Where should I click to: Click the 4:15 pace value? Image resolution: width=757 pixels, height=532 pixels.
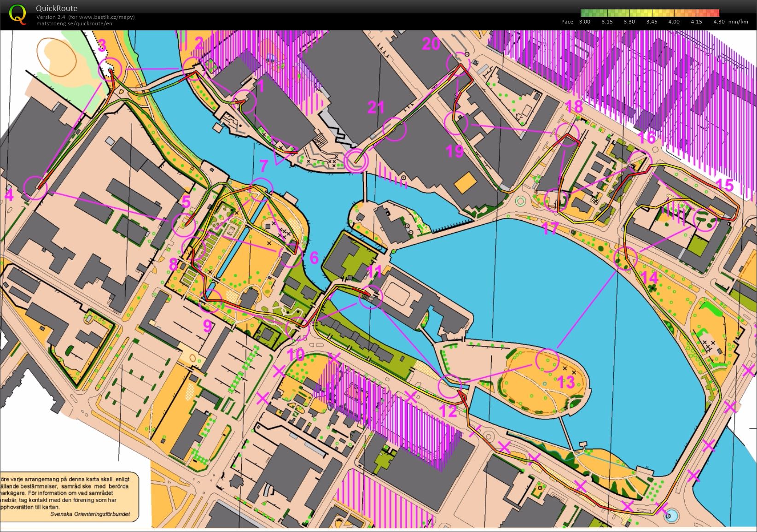click(696, 22)
